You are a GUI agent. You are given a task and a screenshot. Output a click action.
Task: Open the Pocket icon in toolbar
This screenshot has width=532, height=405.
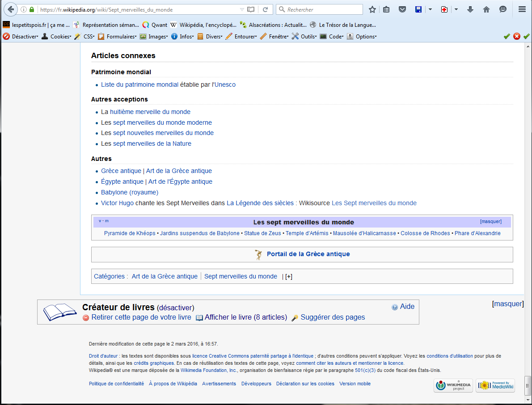[402, 9]
